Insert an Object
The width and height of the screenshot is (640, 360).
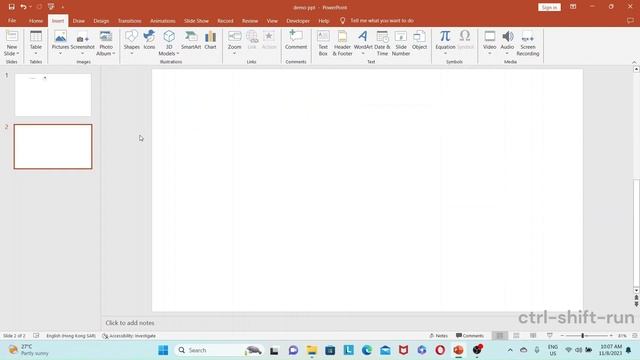pos(419,41)
